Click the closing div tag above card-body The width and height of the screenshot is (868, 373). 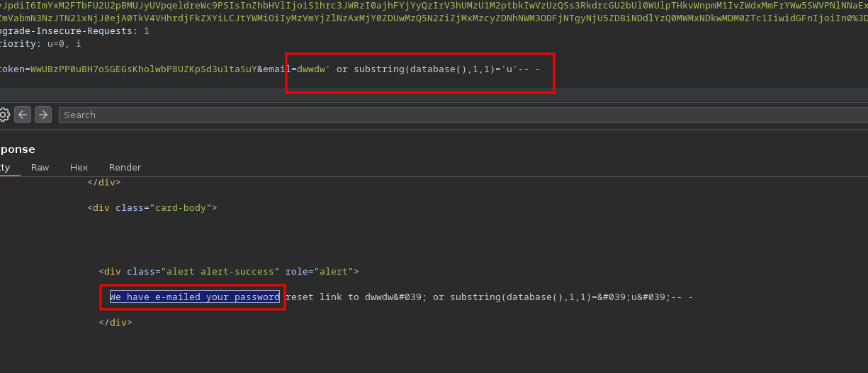coord(103,182)
